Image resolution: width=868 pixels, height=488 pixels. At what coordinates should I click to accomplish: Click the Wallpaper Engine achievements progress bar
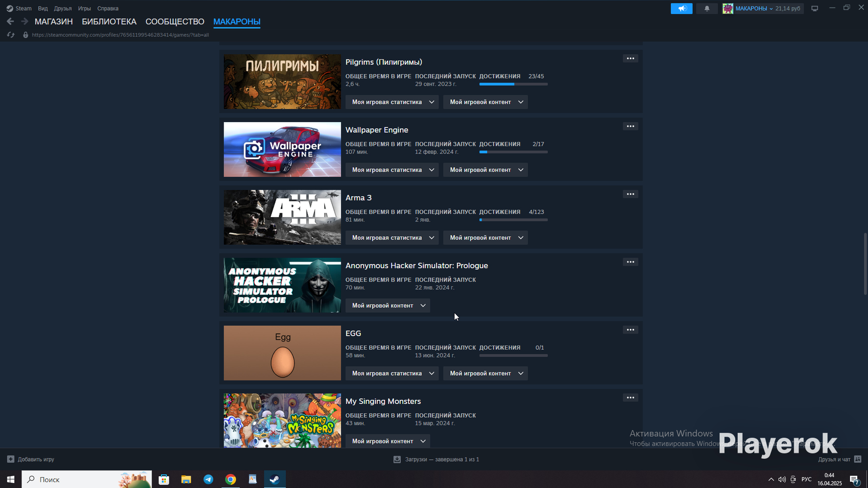pyautogui.click(x=514, y=152)
